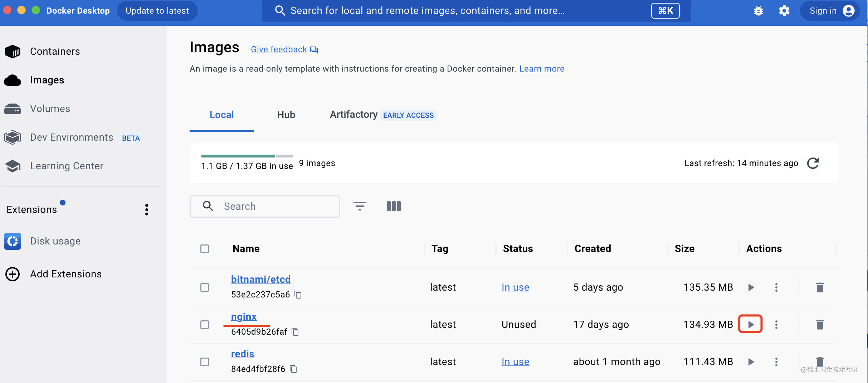868x383 pixels.
Task: Delete the nginx image
Action: tap(820, 325)
